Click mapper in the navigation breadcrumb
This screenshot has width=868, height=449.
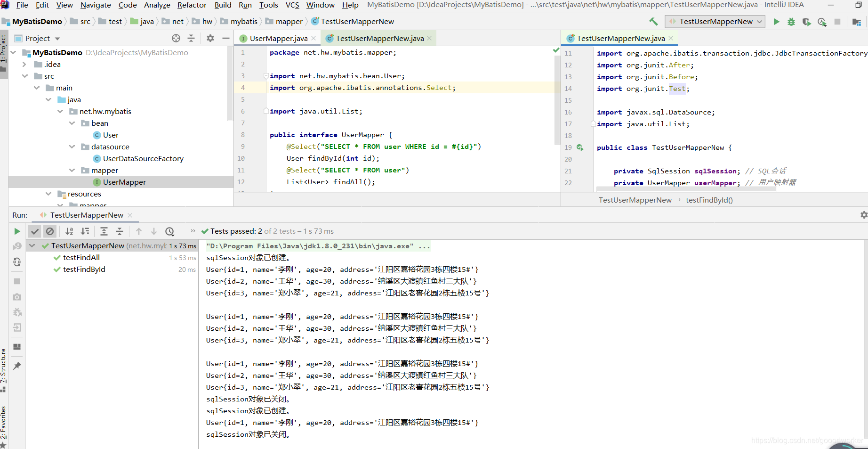[284, 22]
